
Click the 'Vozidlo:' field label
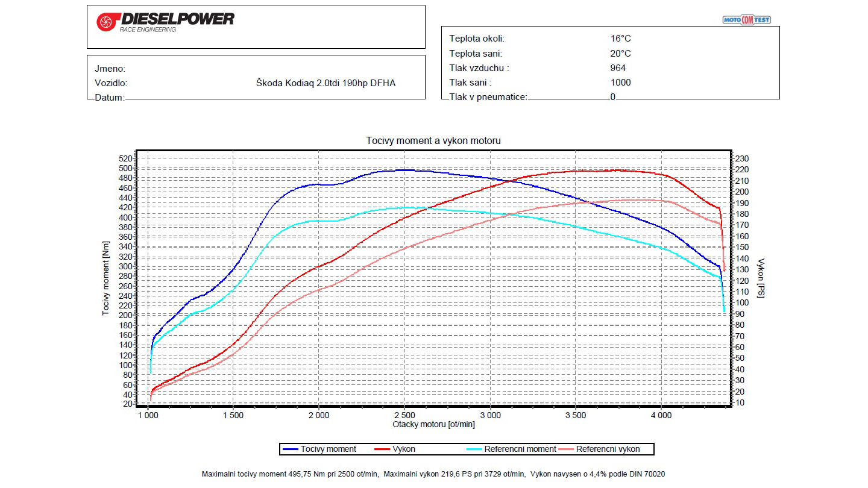[x=111, y=83]
